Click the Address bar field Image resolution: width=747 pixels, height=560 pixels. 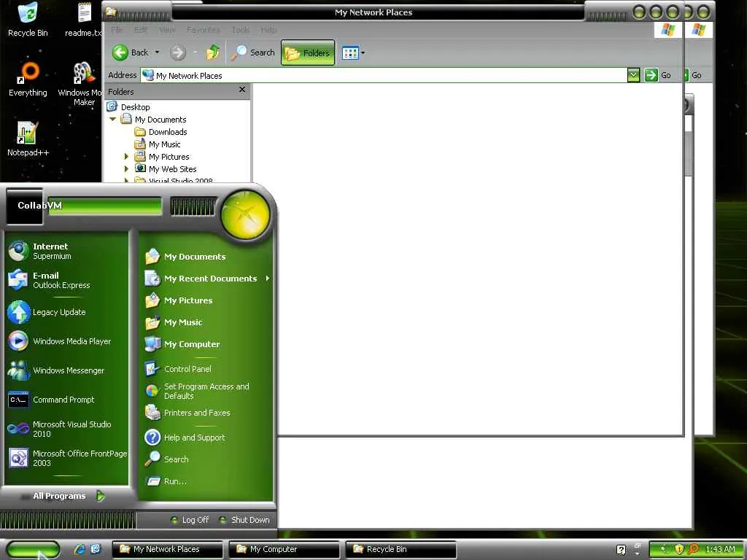[384, 75]
